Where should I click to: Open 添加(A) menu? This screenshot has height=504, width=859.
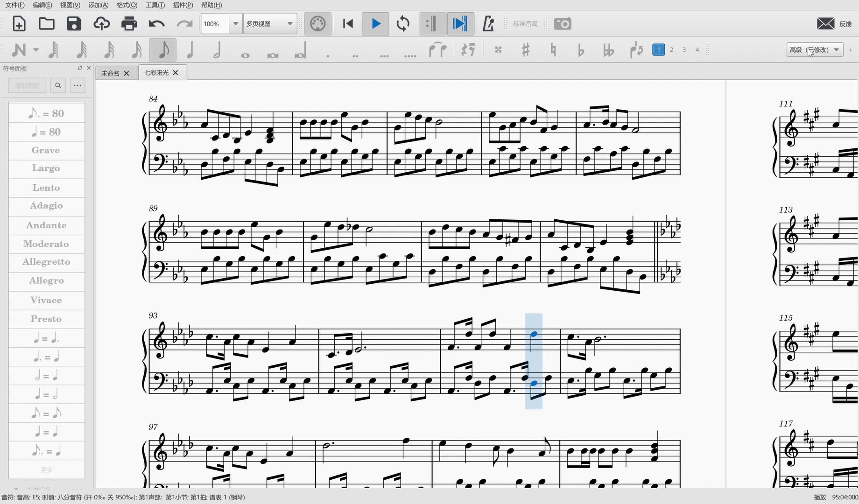click(98, 5)
